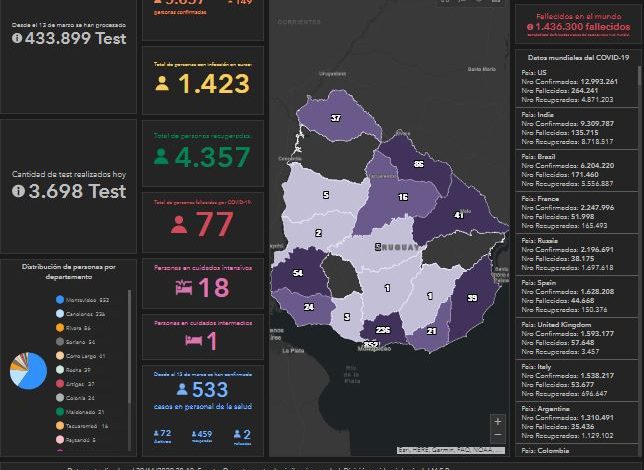Image resolution: width=644 pixels, height=470 pixels.
Task: Zoom out of the map
Action: [498, 436]
